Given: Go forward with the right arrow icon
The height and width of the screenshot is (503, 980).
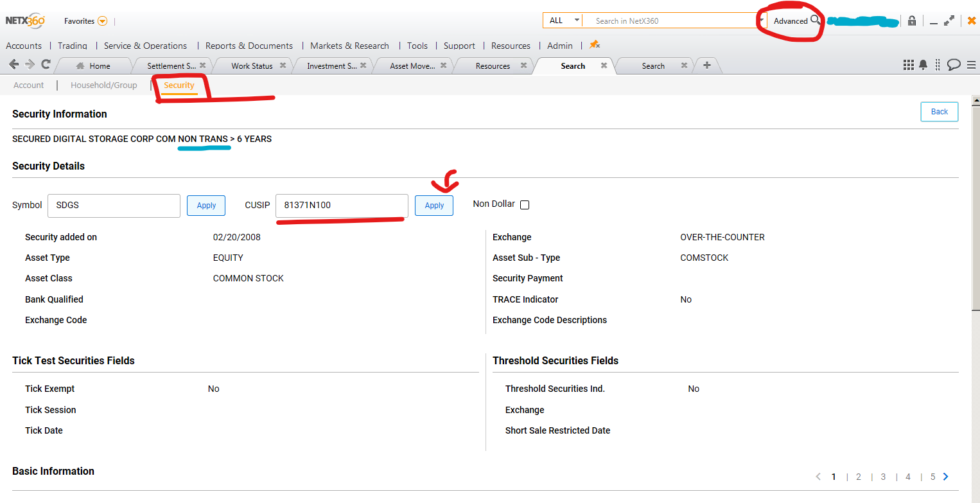Looking at the screenshot, I should tap(30, 64).
